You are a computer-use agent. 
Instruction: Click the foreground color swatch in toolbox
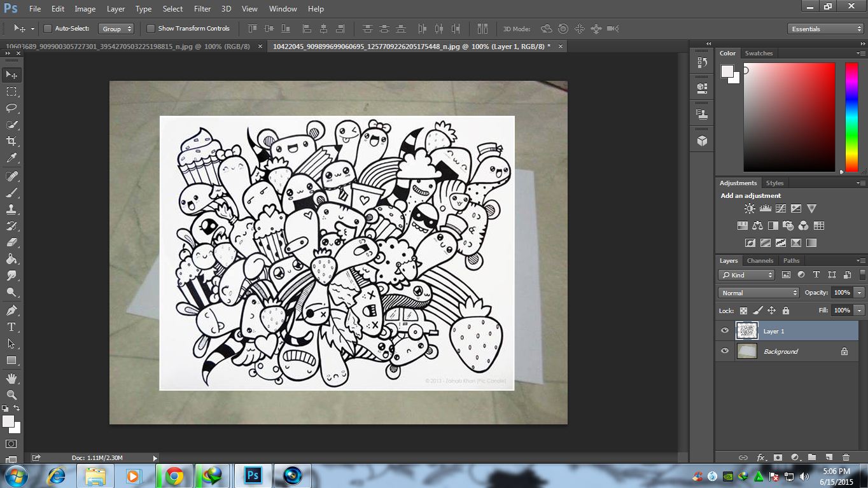click(8, 421)
